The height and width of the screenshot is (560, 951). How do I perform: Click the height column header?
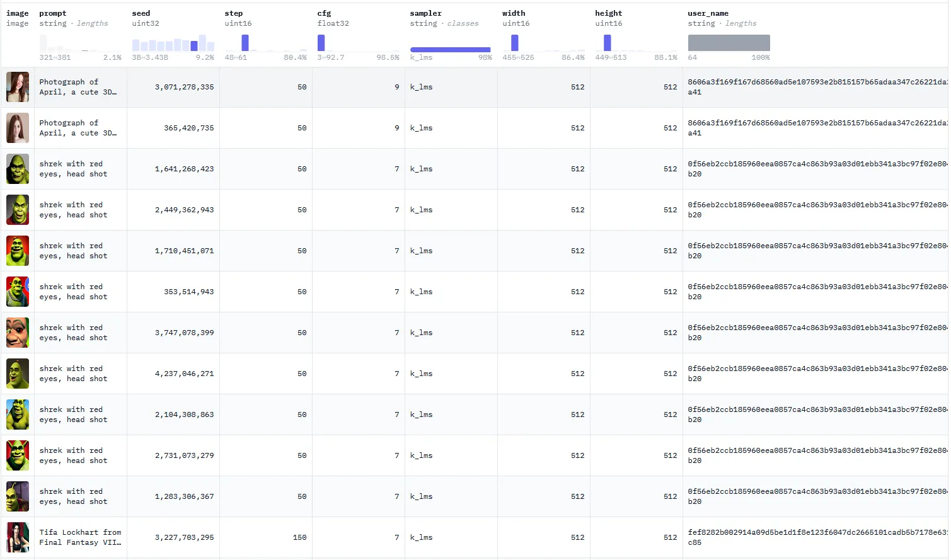coord(609,13)
